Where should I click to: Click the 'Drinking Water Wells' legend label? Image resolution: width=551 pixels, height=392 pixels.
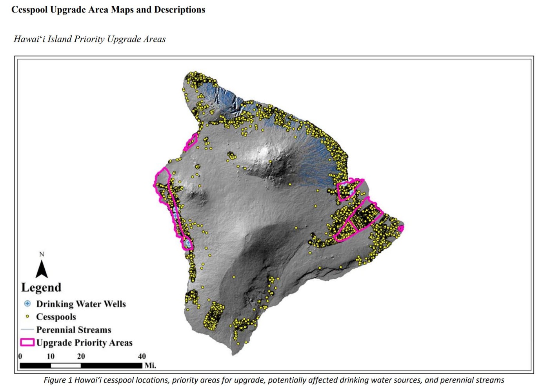81,304
